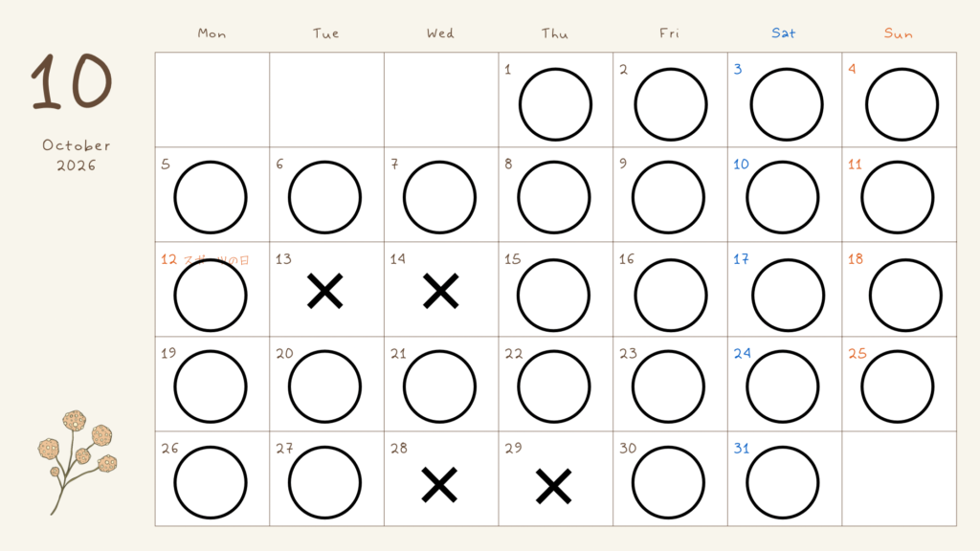Viewport: 980px width, 551px height.
Task: Click the Mon column header
Action: click(212, 33)
